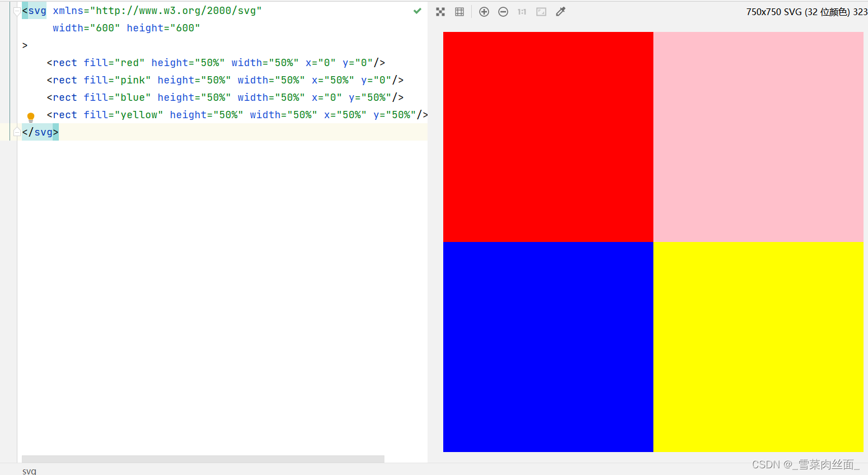Click the width="600" attribute
Screen dimensions: 868x475
[86, 28]
